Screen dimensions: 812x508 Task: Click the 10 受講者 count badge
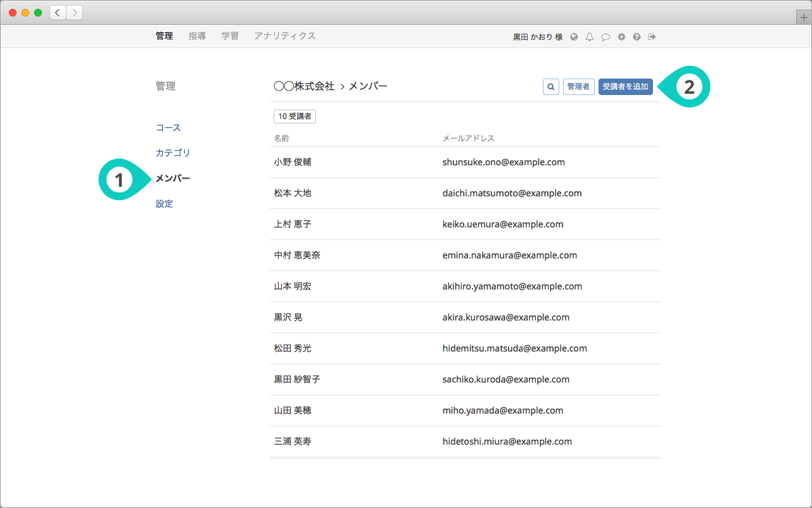(295, 117)
